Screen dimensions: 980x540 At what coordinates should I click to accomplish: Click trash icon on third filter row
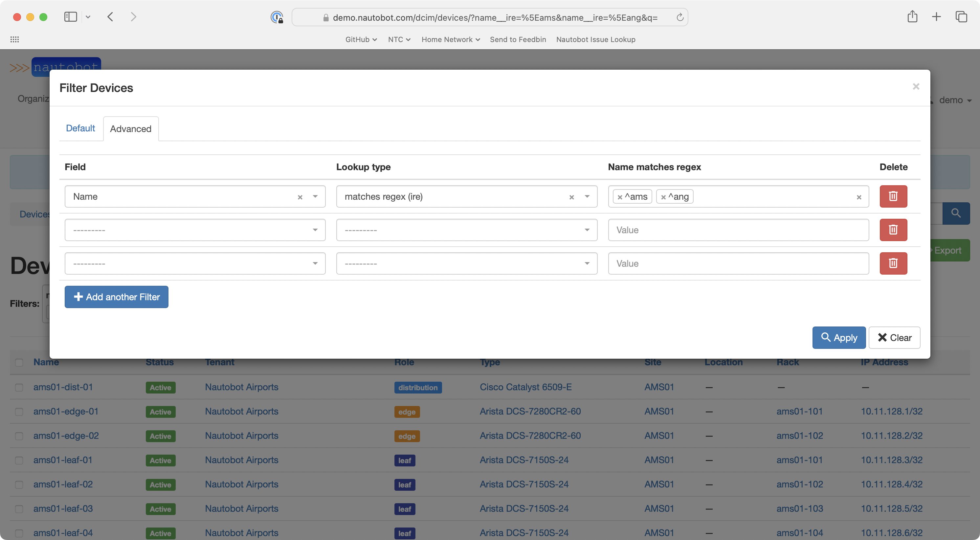point(893,263)
